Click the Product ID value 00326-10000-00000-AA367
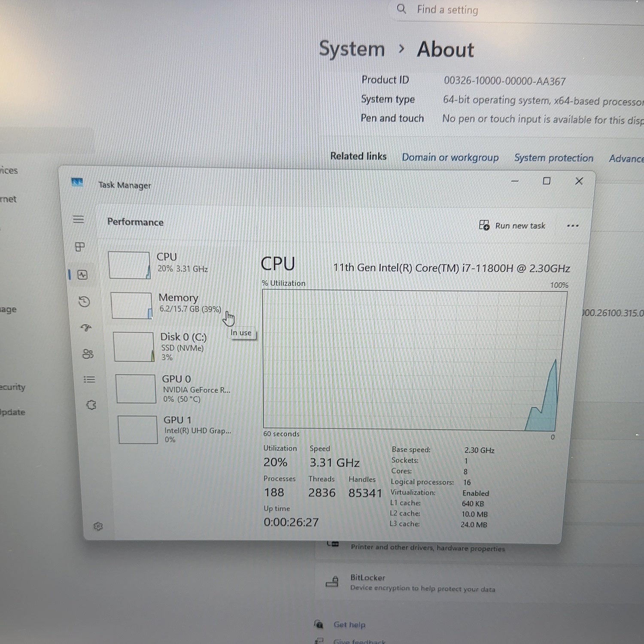This screenshot has width=644, height=644. click(x=504, y=81)
